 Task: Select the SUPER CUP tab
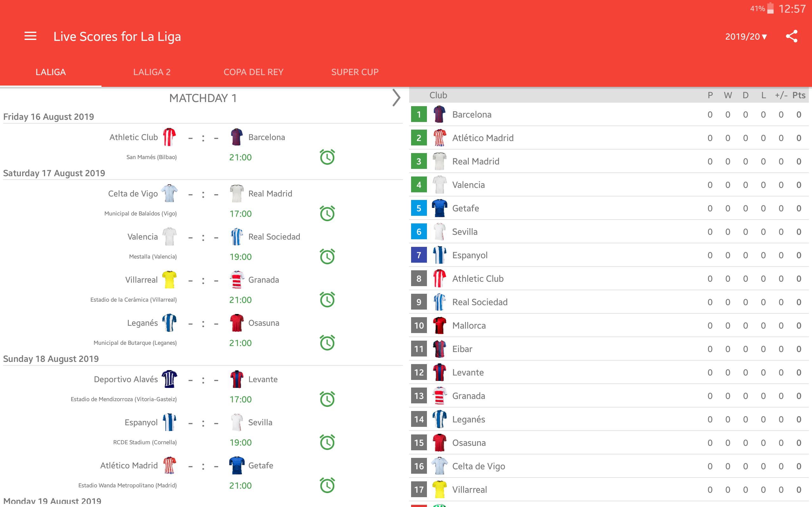tap(356, 71)
